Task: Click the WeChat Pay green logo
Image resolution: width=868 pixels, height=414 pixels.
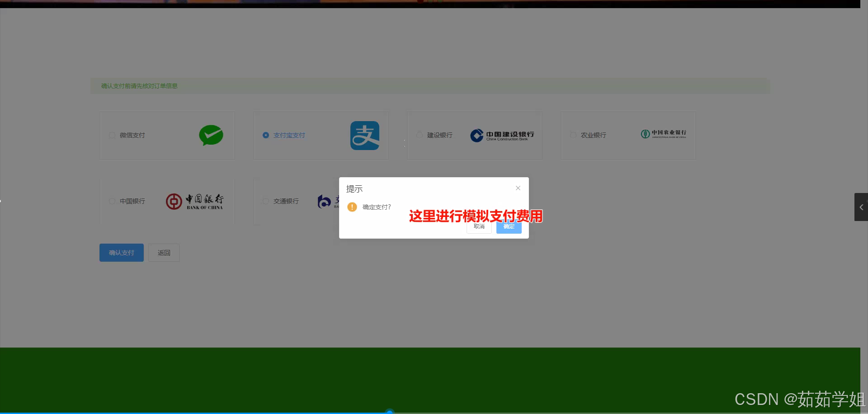Action: coord(211,135)
